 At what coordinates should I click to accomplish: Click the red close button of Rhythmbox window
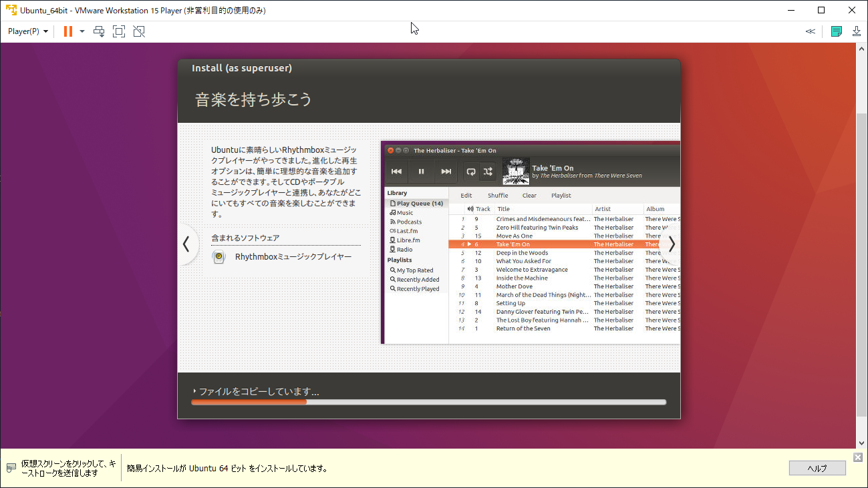click(390, 150)
